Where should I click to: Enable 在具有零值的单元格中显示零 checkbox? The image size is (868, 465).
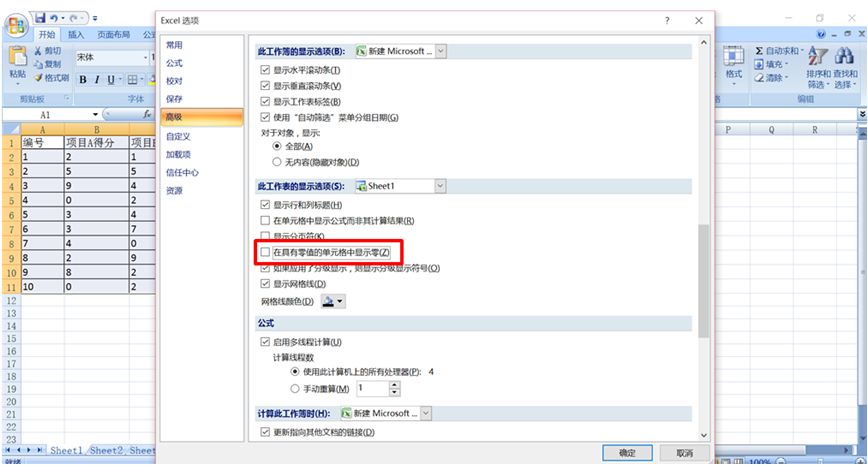265,252
